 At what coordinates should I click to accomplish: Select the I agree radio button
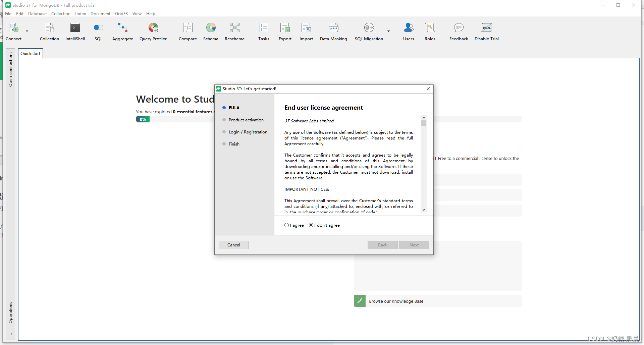point(287,225)
